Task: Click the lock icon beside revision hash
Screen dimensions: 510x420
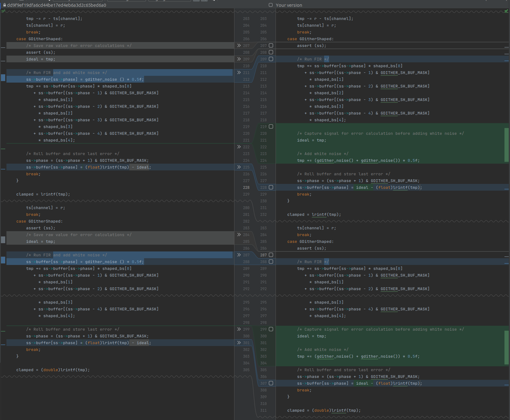Action: (4, 5)
